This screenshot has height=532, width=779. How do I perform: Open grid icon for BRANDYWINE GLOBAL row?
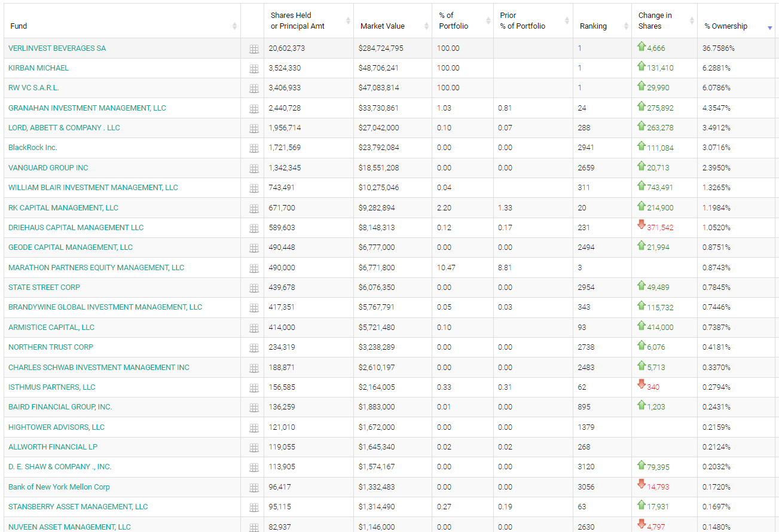click(x=253, y=308)
